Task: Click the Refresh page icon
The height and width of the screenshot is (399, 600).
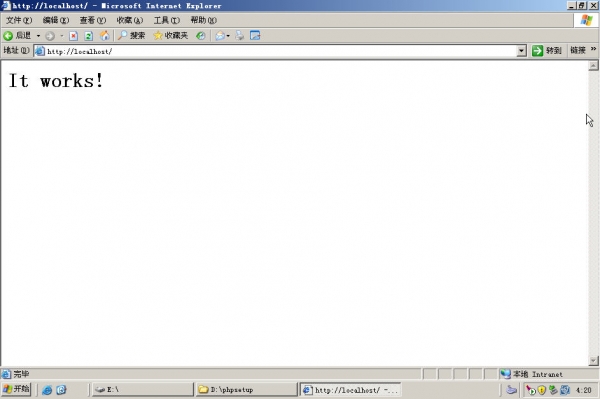Action: [88, 36]
